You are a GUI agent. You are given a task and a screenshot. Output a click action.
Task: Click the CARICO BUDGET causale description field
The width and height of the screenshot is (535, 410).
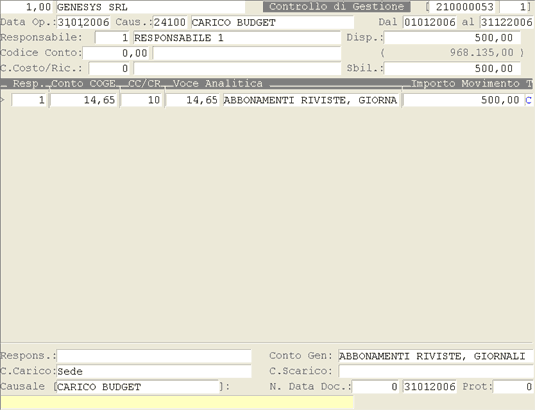click(272, 23)
